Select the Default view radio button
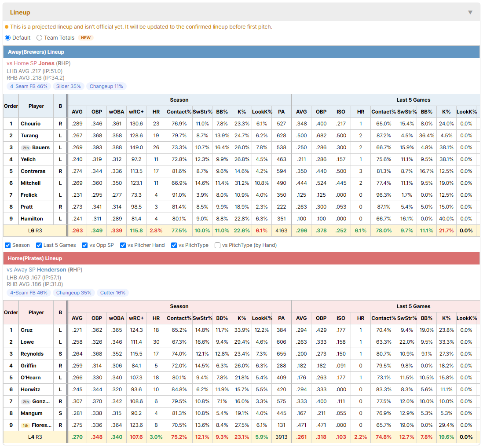The height and width of the screenshot is (448, 483). pos(8,37)
